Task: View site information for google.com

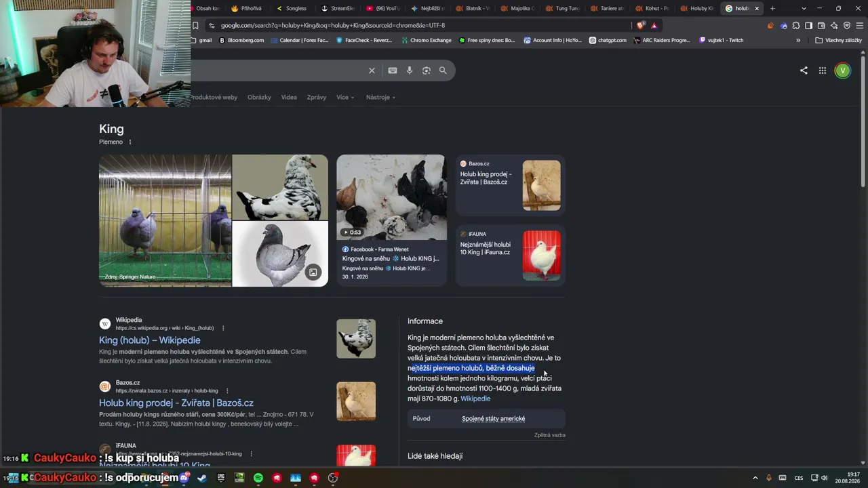Action: pyautogui.click(x=212, y=26)
